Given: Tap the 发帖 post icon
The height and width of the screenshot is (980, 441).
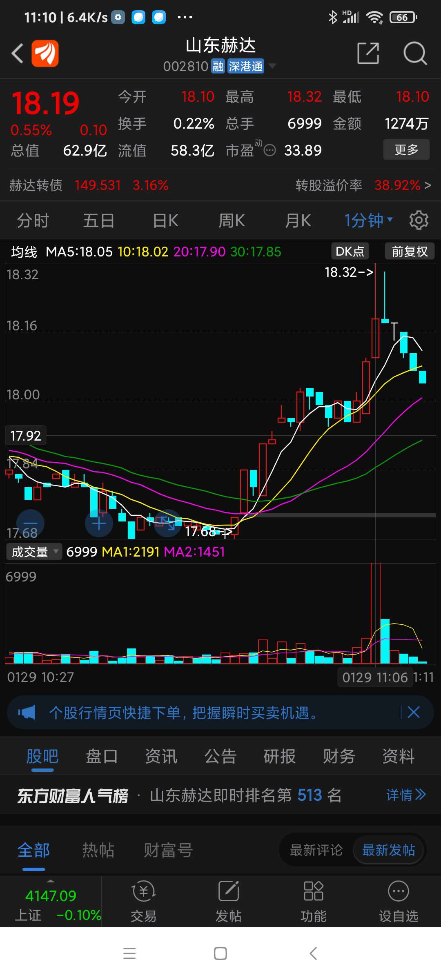Looking at the screenshot, I should [x=228, y=902].
